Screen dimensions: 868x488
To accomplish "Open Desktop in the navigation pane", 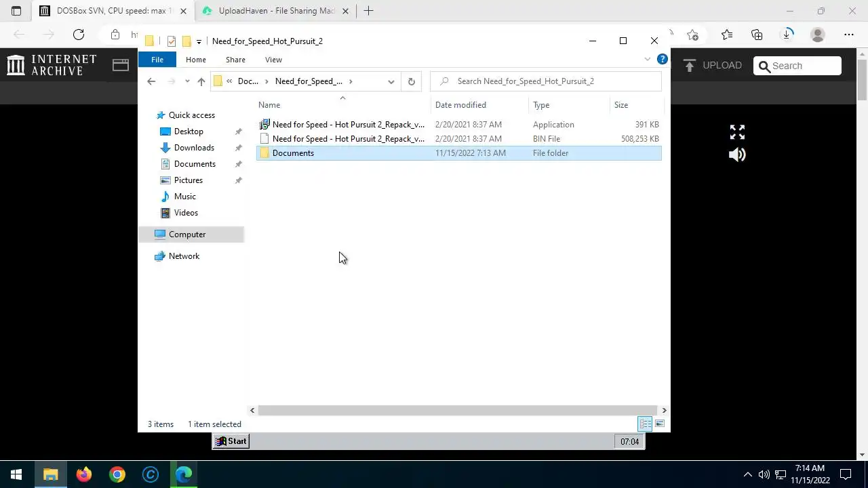I will click(189, 131).
